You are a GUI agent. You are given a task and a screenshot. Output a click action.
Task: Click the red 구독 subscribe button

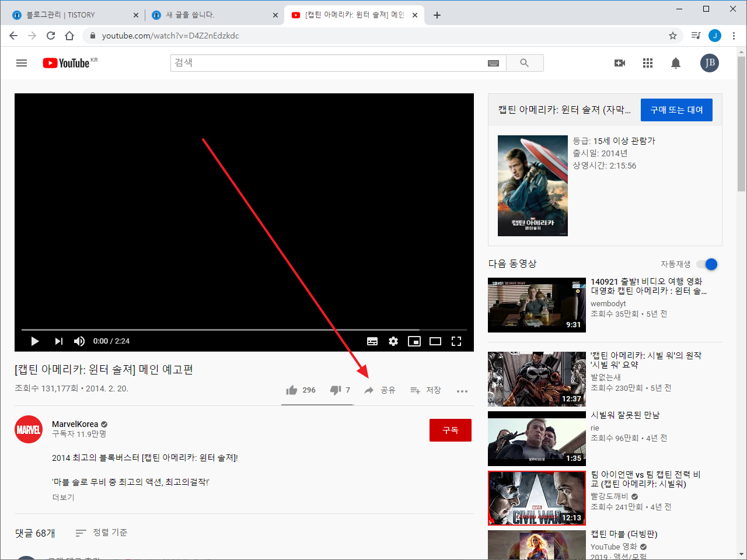pos(451,430)
